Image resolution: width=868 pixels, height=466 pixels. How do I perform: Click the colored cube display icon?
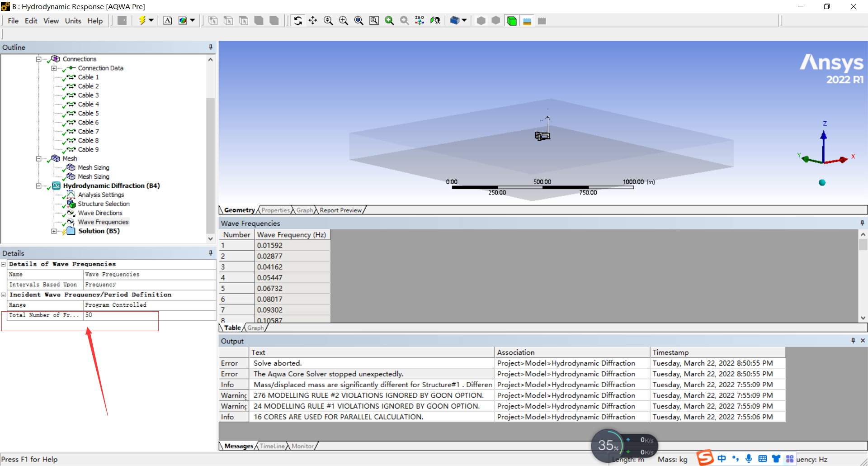183,20
